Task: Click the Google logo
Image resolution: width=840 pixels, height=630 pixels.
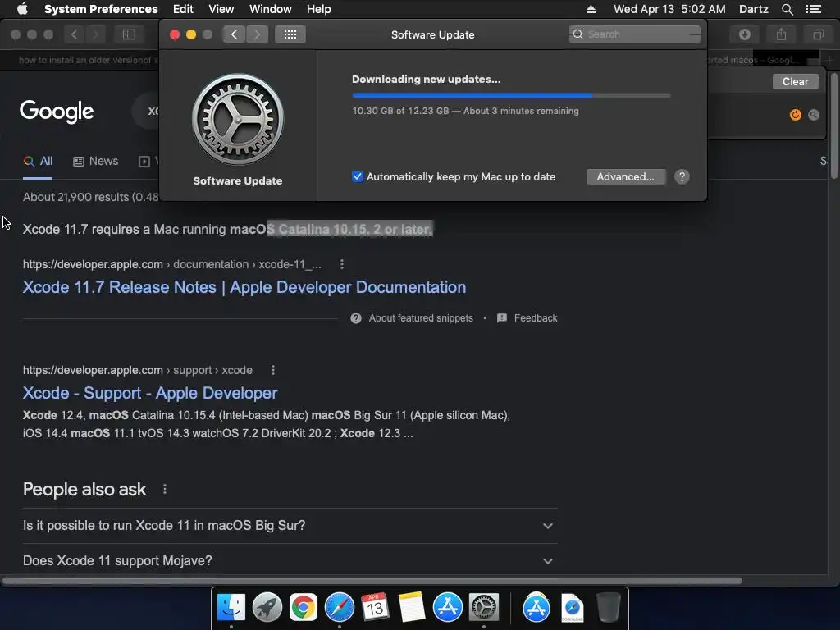Action: pos(57,112)
